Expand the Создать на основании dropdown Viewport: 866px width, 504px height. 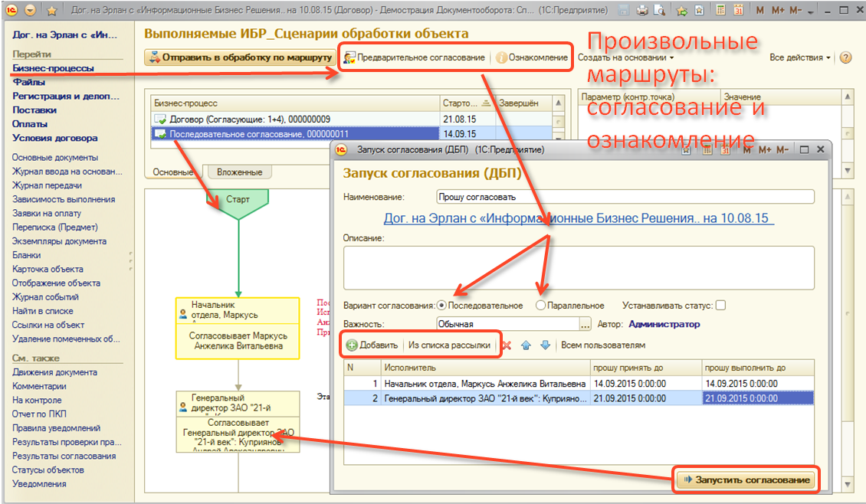click(x=625, y=57)
